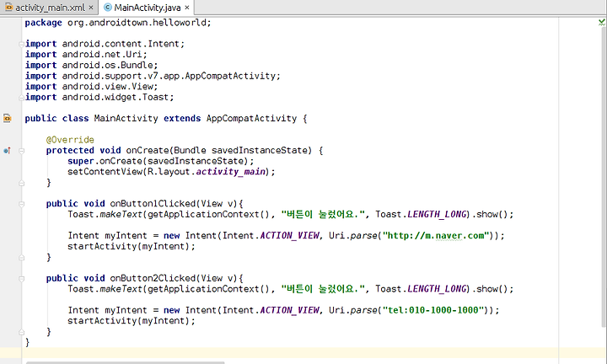This screenshot has height=364, width=607.
Task: Click the android.os.Bundle import line
Action: click(x=91, y=65)
